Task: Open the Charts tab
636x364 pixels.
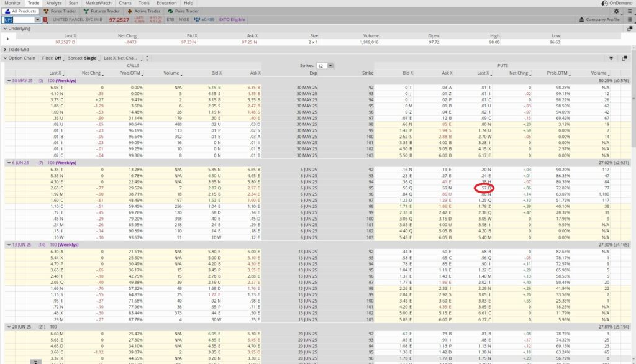Action: (x=125, y=3)
